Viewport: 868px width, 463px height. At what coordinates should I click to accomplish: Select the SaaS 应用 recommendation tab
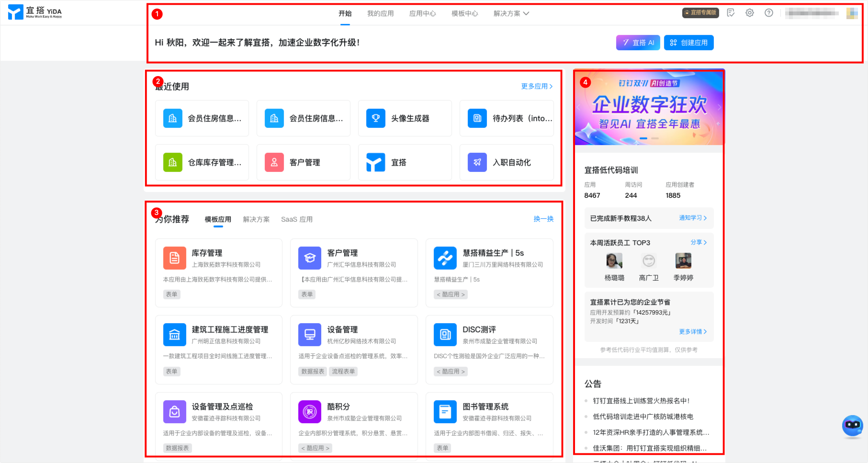tap(297, 219)
